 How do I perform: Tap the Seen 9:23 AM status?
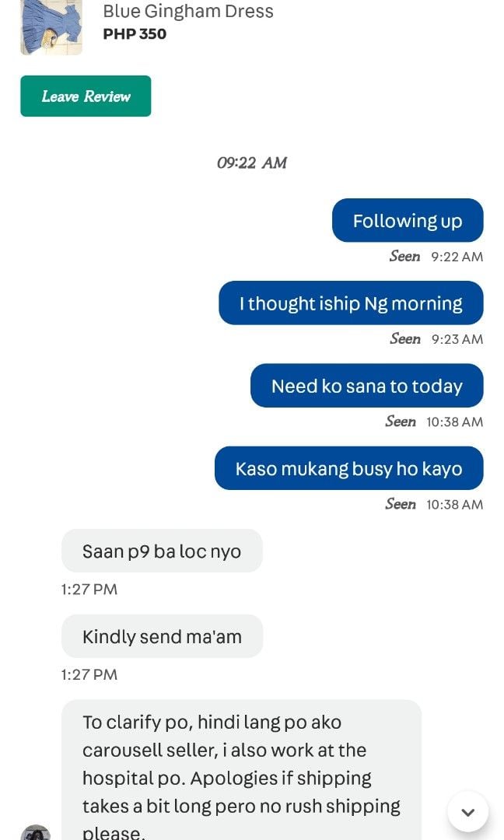[436, 339]
